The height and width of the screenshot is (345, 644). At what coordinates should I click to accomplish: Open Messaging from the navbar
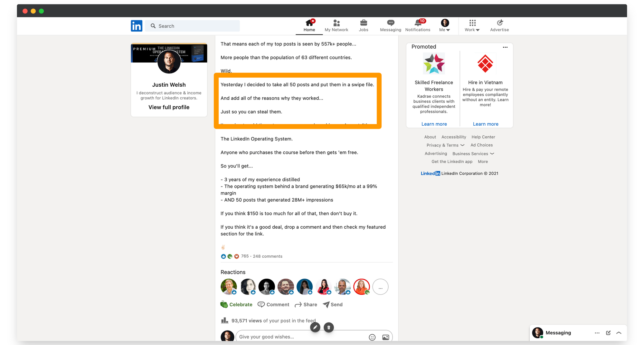[391, 26]
